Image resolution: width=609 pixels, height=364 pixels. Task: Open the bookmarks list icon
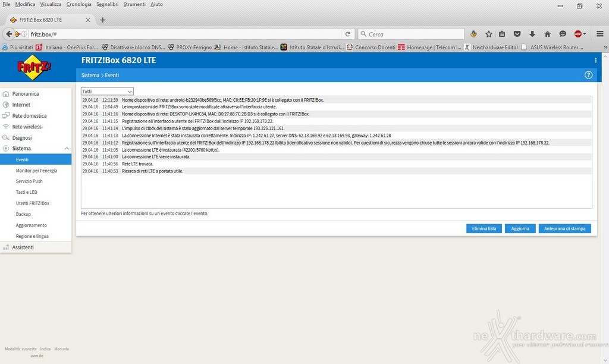502,34
